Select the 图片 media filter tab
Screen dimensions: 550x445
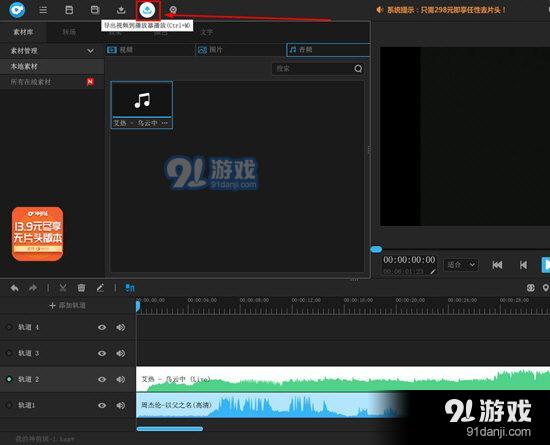tap(240, 50)
